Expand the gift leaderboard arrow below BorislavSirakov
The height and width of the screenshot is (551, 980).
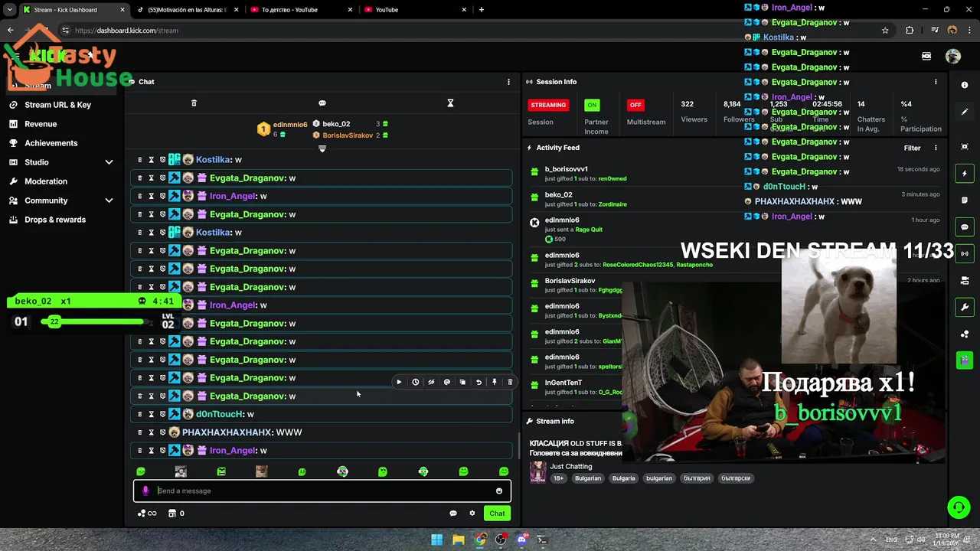pos(322,148)
